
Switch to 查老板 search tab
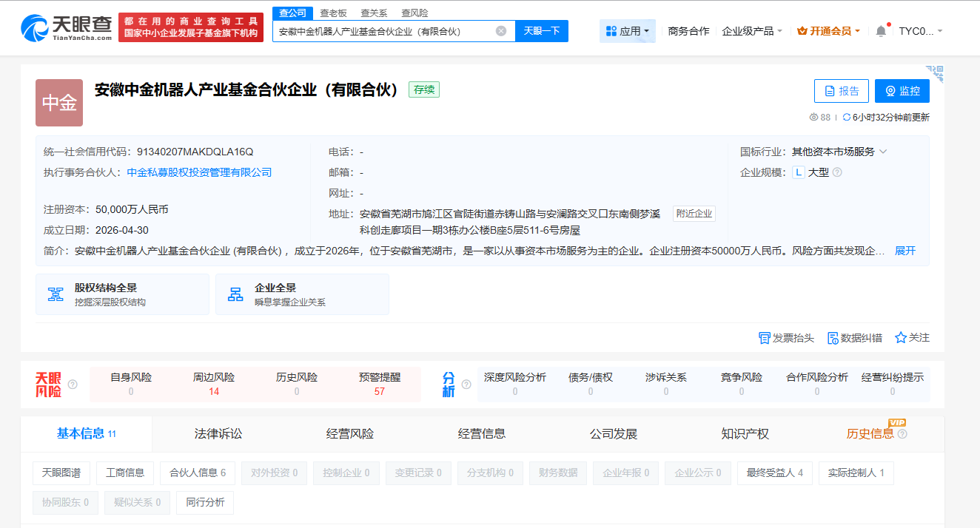coord(333,13)
